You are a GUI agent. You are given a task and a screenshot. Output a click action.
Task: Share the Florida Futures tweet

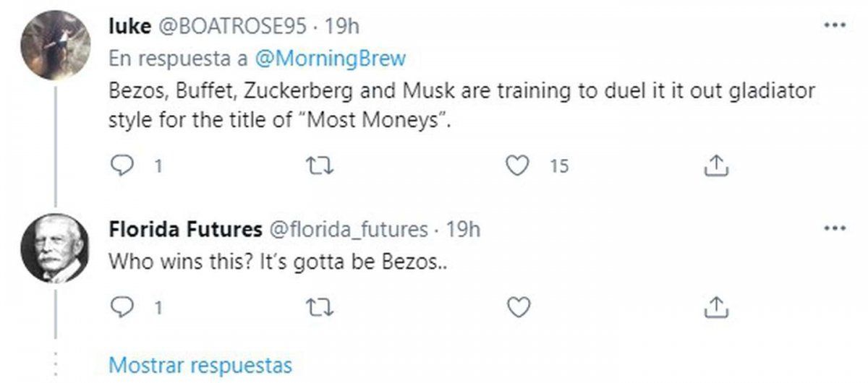click(x=715, y=308)
